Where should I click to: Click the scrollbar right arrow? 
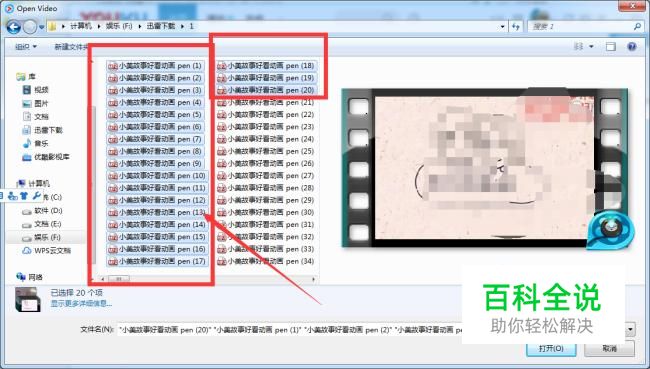[313, 279]
